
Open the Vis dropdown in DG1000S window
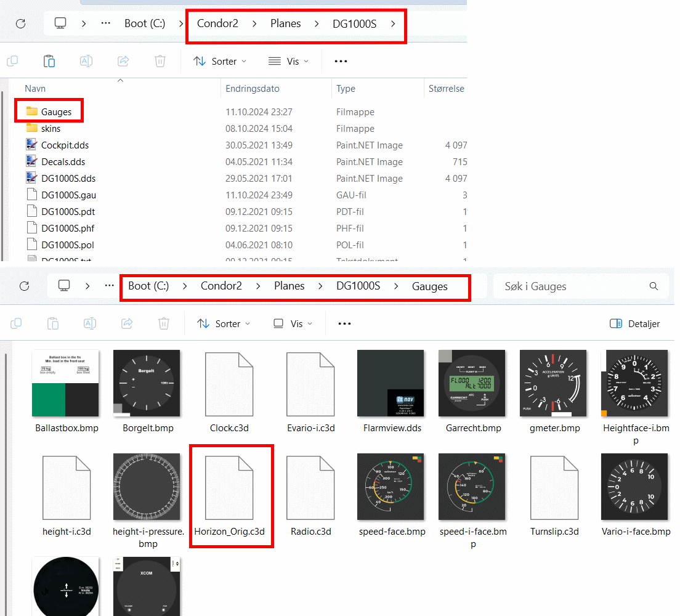point(289,62)
